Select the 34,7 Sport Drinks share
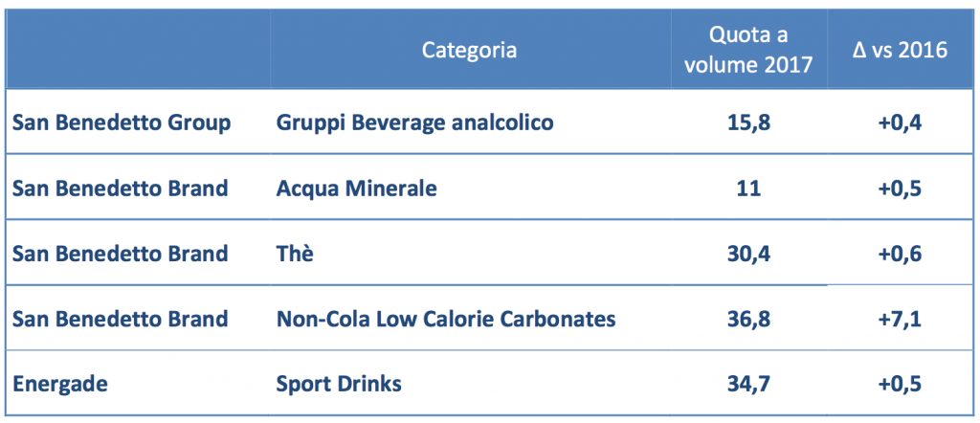The height and width of the screenshot is (423, 980). coord(748,384)
